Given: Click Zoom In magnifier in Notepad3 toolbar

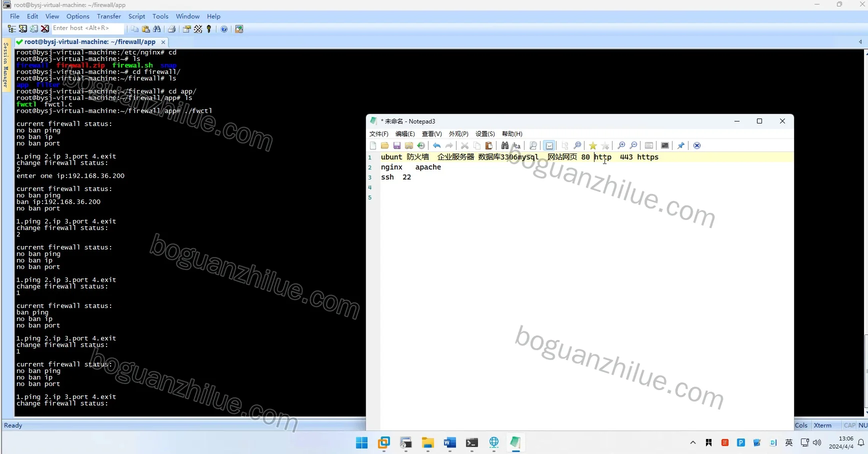Looking at the screenshot, I should pos(621,145).
